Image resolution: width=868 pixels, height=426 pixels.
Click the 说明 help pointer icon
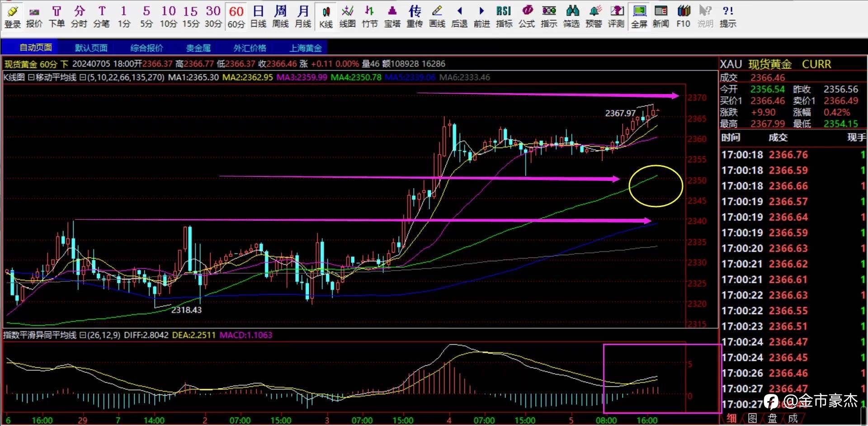[x=705, y=17]
